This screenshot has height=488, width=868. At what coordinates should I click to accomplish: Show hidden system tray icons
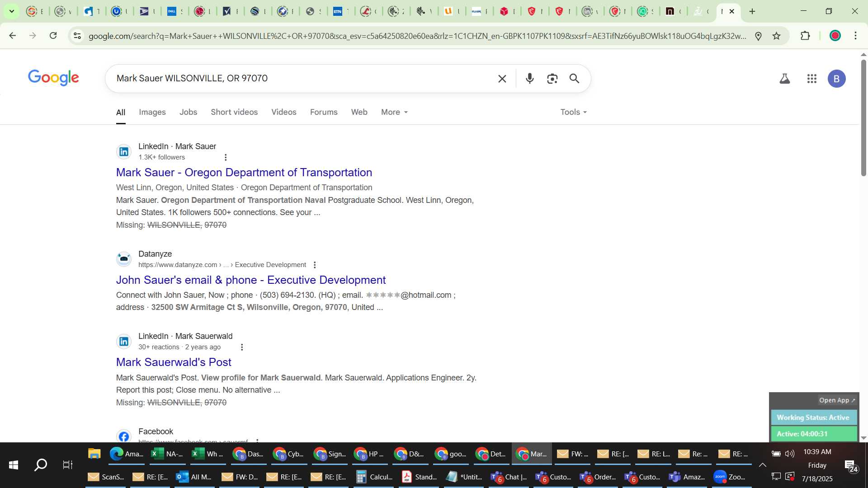[762, 465]
